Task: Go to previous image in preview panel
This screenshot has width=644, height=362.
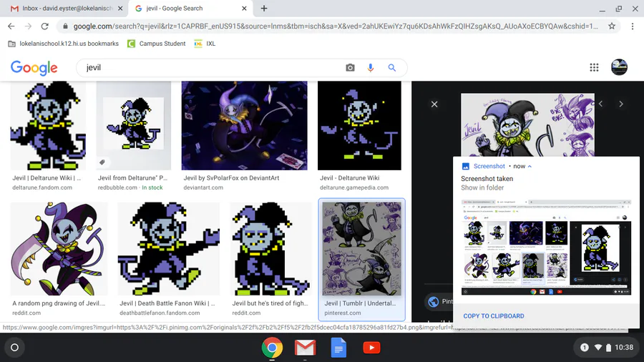Action: (x=600, y=104)
